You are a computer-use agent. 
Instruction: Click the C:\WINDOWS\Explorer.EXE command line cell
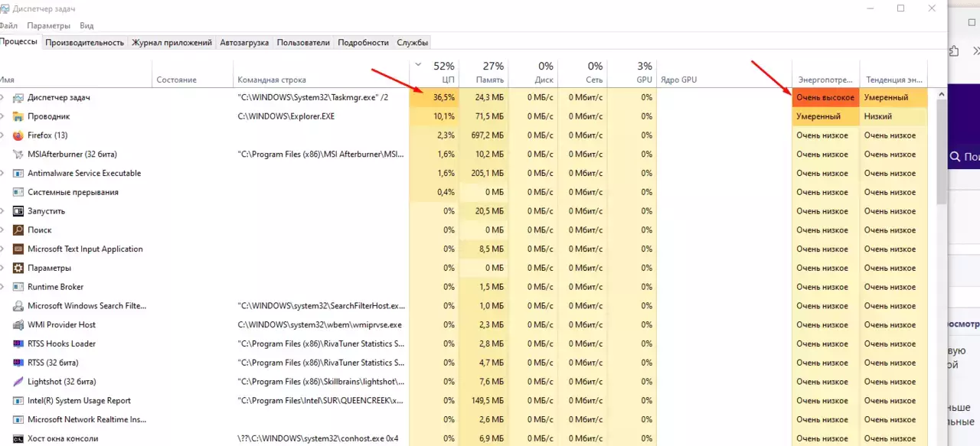[322, 116]
